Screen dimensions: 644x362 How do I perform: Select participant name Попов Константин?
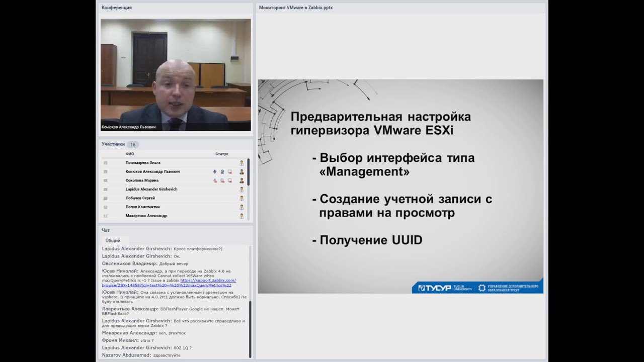tap(142, 207)
